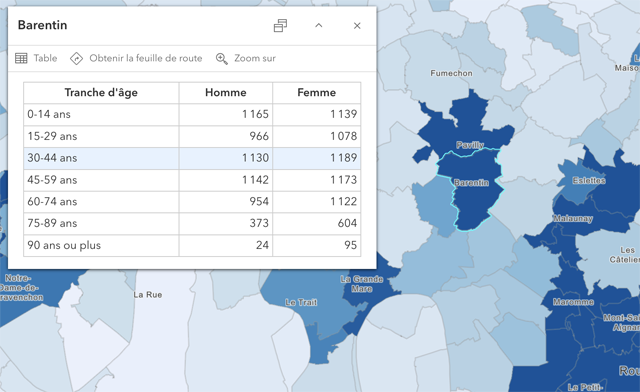
Task: Click Homme value 954
Action: tap(259, 202)
